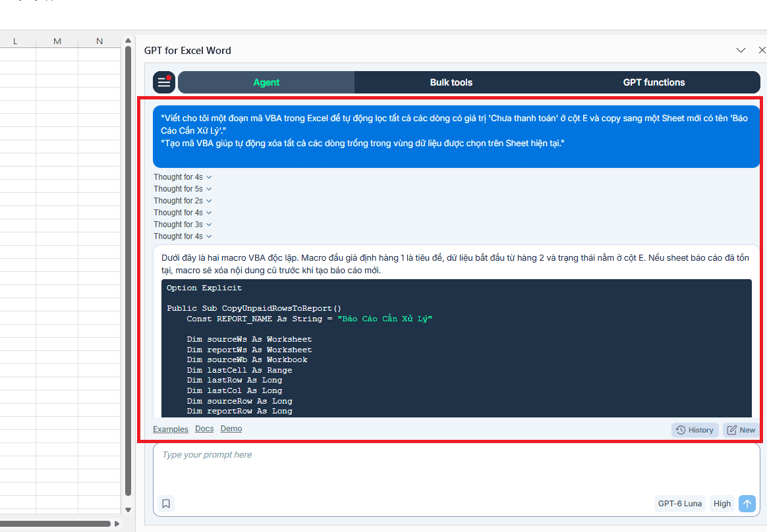Open the GPT functions tab
Image resolution: width=767 pixels, height=532 pixels.
(654, 82)
